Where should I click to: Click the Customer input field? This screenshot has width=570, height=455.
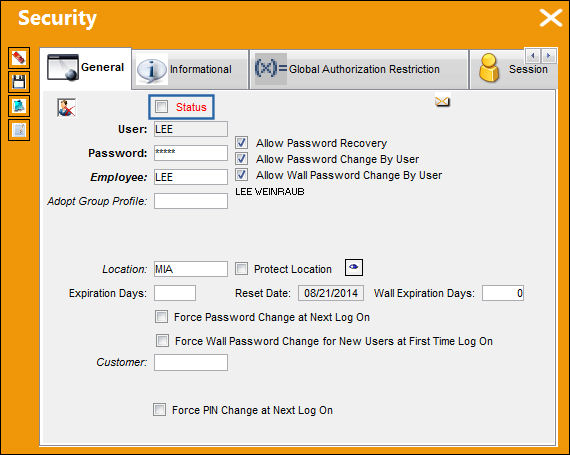(x=191, y=363)
